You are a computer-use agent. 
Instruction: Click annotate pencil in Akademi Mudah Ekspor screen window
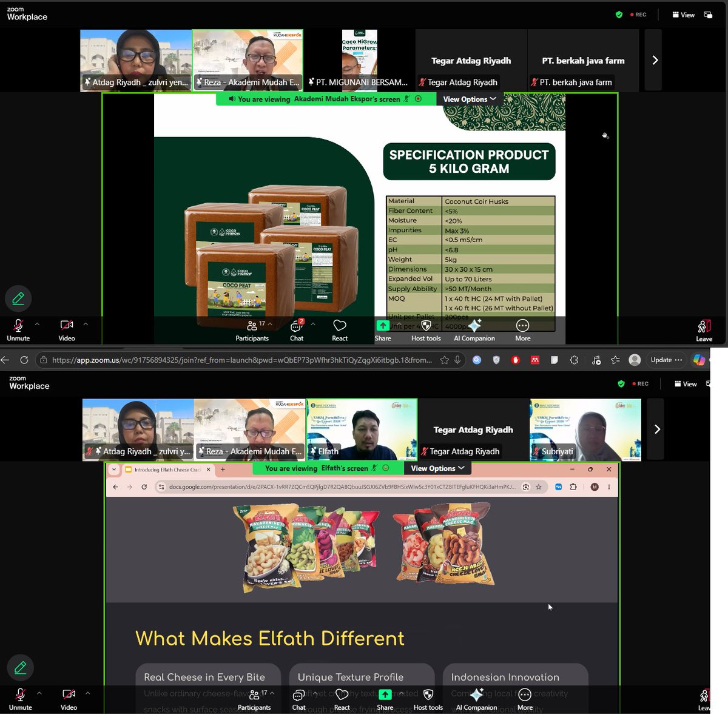(18, 298)
